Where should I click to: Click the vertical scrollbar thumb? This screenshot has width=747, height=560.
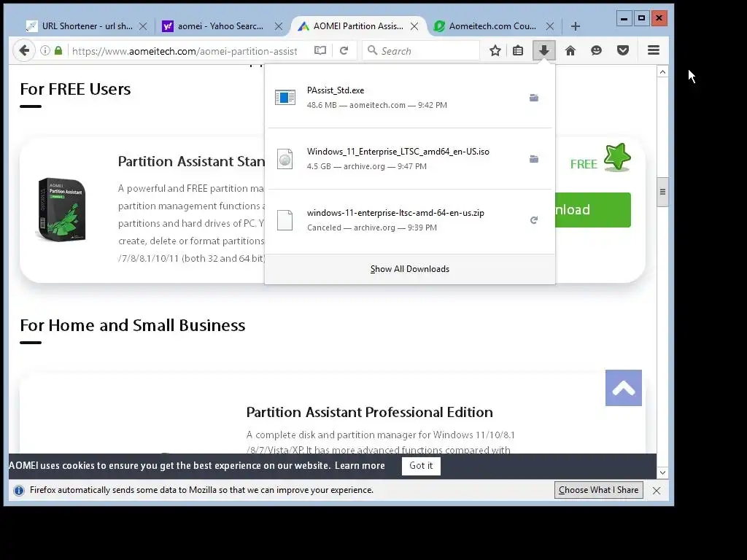coord(662,192)
